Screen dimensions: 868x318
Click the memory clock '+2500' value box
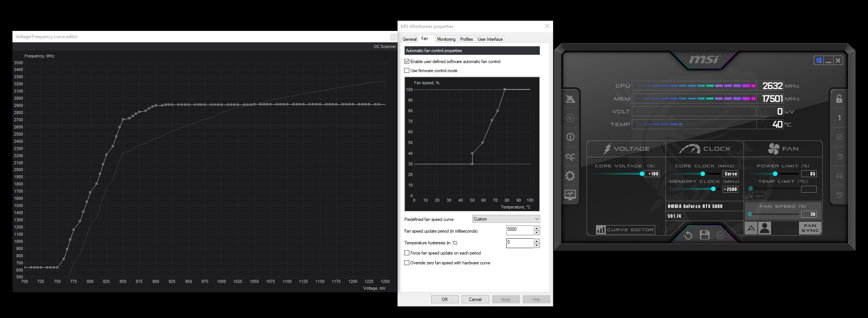[x=730, y=189]
